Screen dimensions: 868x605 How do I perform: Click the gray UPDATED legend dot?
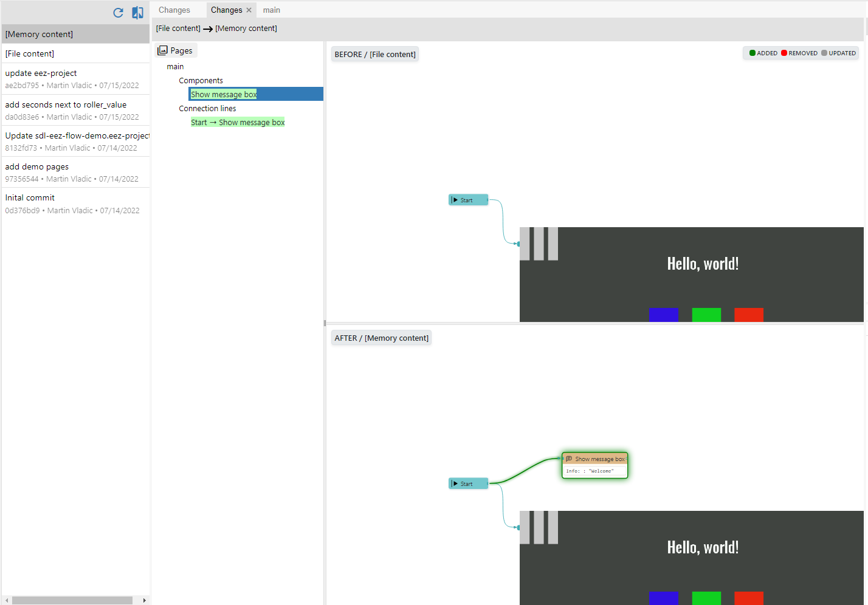pos(824,53)
